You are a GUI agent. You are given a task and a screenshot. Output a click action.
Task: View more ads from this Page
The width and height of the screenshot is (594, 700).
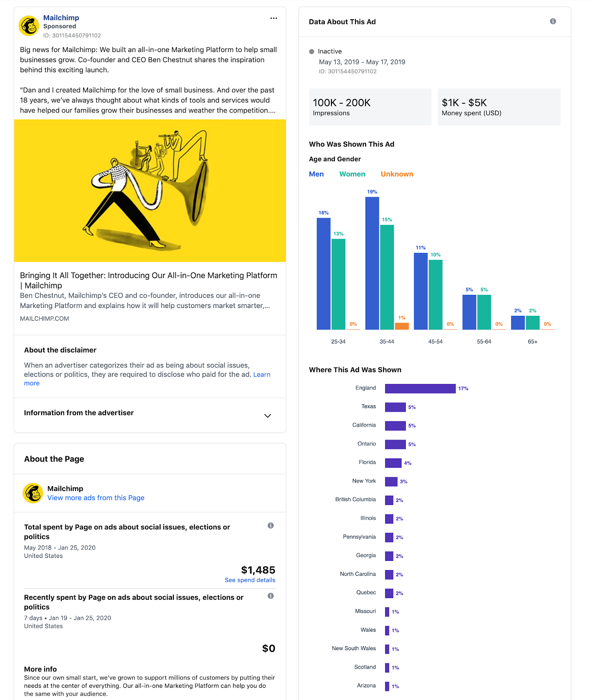pos(96,497)
